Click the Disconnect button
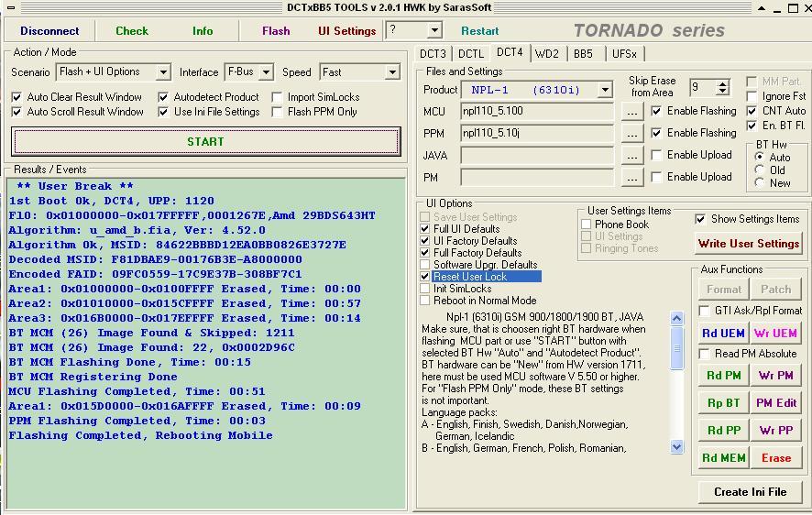812x515 pixels. tap(49, 31)
